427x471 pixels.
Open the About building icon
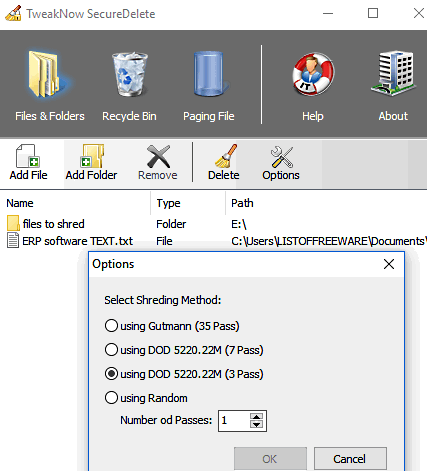tap(393, 73)
